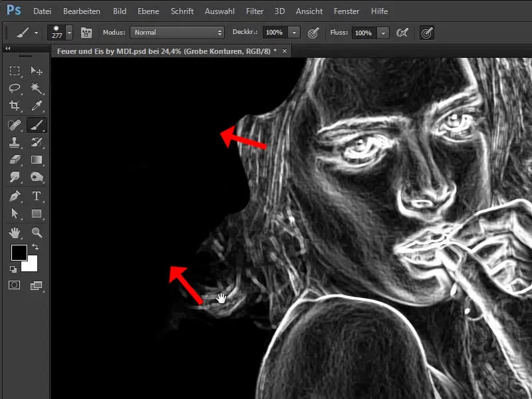Screen dimensions: 532x399
Task: Click the black foreground color swatch
Action: click(x=19, y=252)
